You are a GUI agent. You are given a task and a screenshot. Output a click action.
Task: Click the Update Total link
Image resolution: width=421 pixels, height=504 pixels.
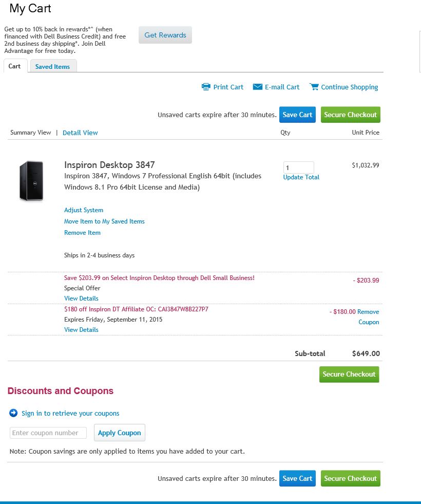[x=301, y=177]
